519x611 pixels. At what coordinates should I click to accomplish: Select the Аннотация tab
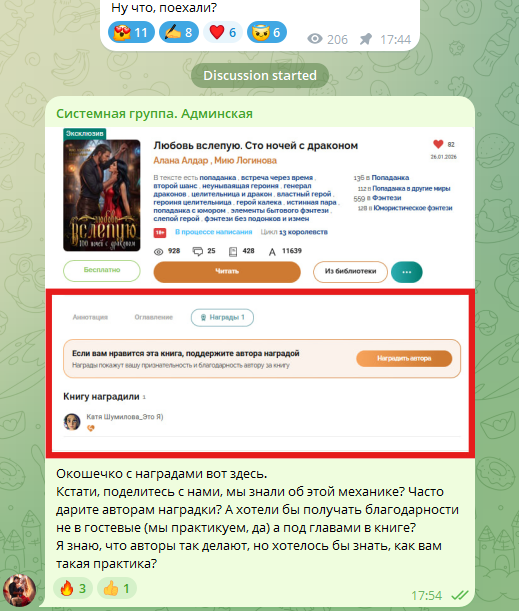90,318
